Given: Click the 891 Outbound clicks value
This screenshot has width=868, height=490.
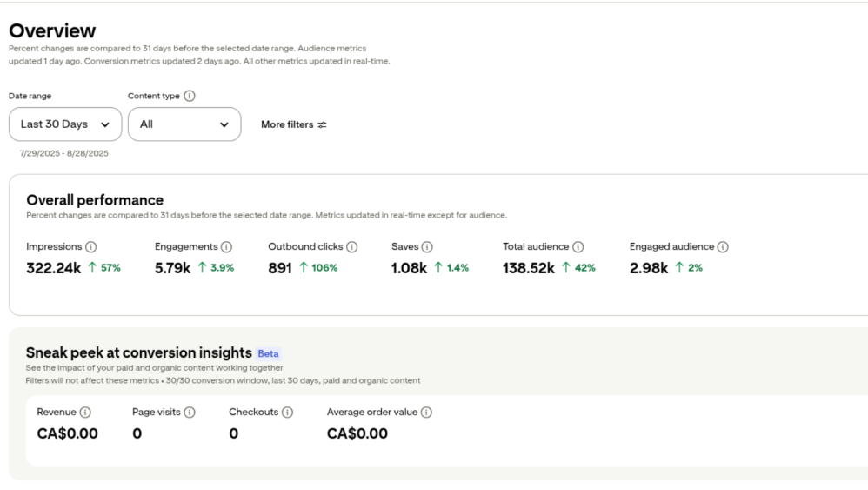Looking at the screenshot, I should [x=282, y=268].
